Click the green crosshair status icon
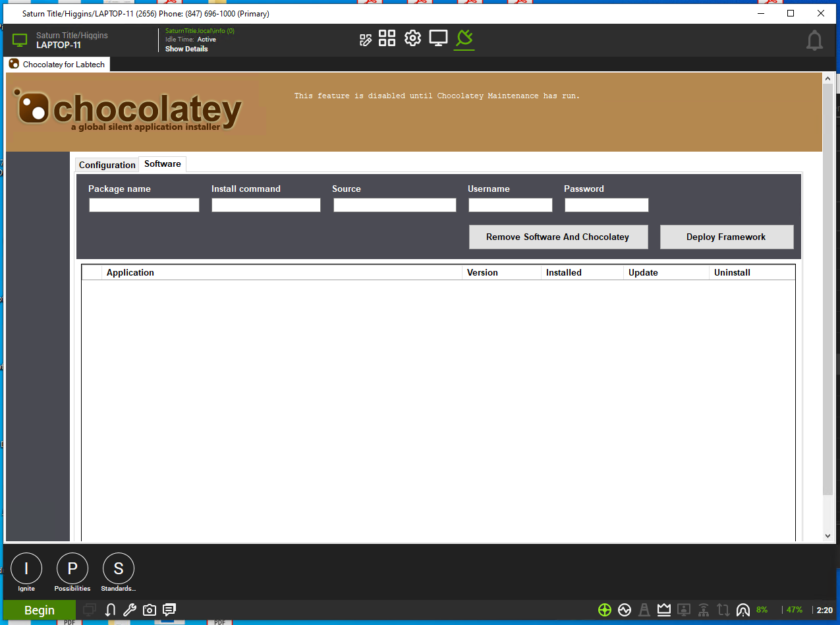The height and width of the screenshot is (625, 840). [x=604, y=610]
